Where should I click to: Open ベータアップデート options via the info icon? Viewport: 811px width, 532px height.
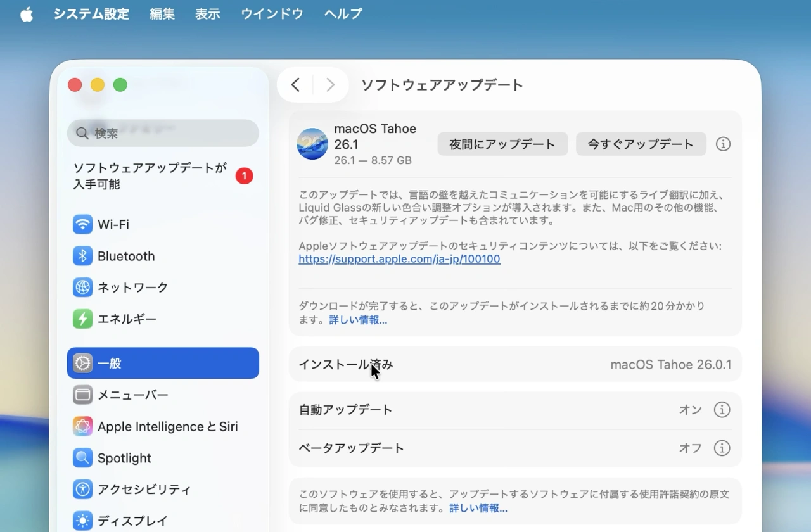point(722,448)
